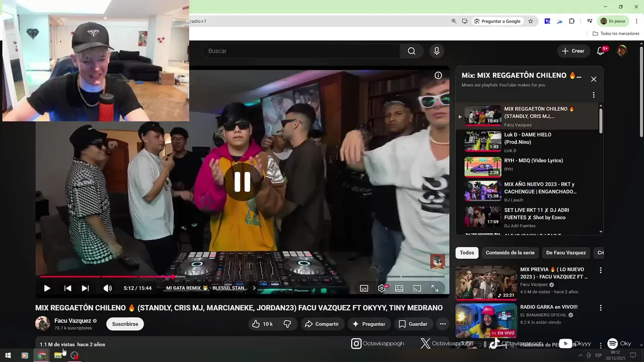Select the De Facu Vazquez chip

[x=566, y=252]
